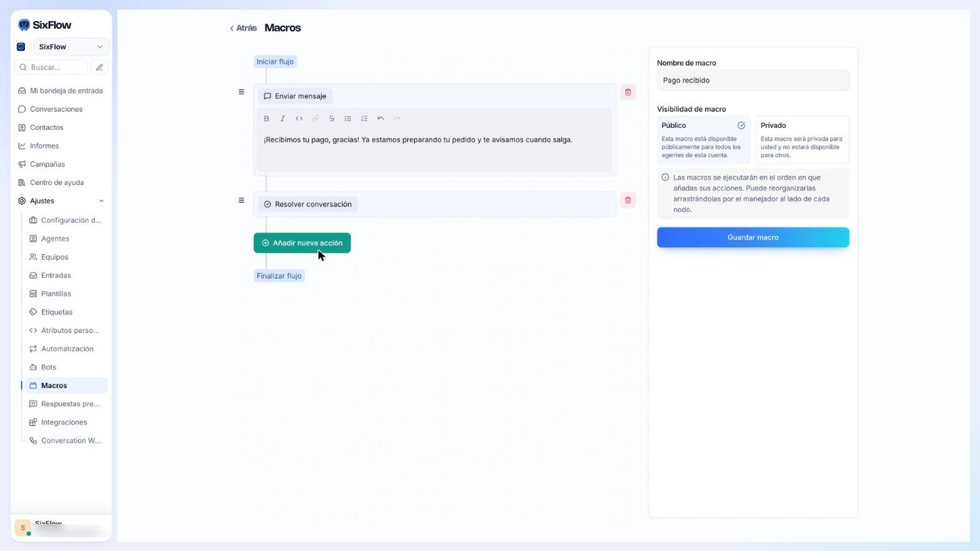
Task: Open the user profile at sidebar bottom
Action: tap(60, 527)
